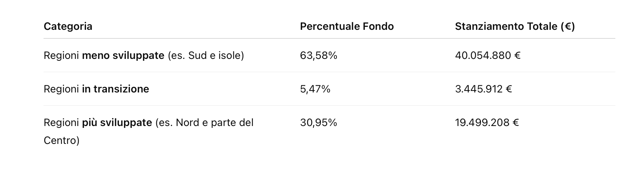
Task: Select the Percentuale Fondo column header
Action: (347, 26)
